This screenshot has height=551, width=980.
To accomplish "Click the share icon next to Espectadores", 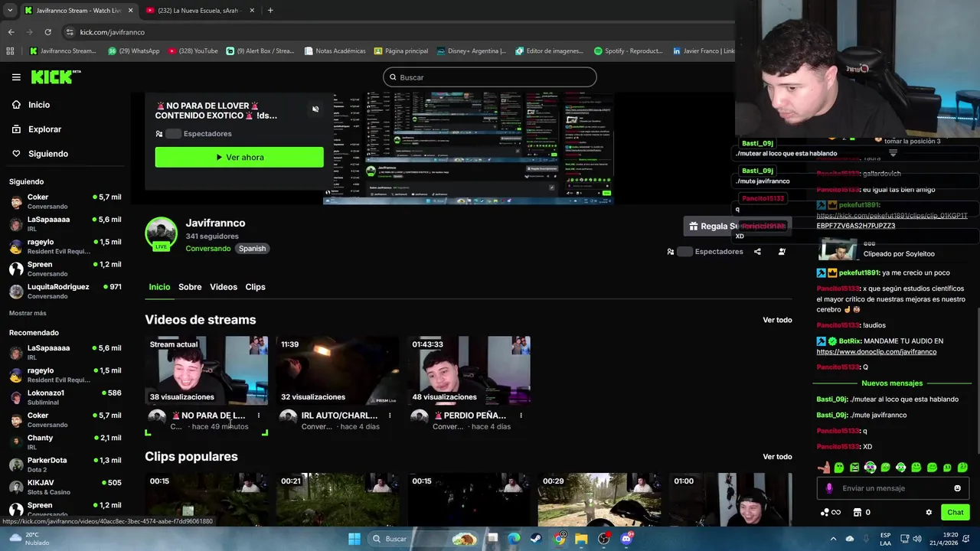I will click(757, 252).
